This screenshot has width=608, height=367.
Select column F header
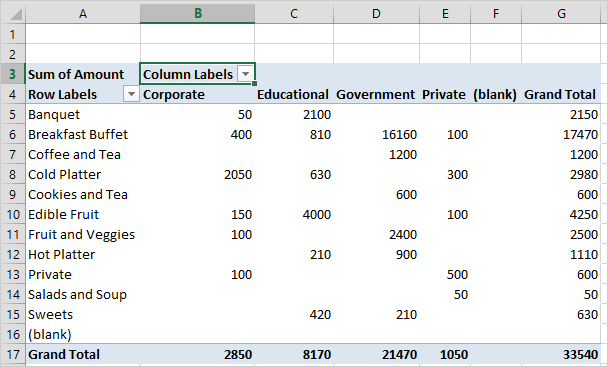point(496,14)
